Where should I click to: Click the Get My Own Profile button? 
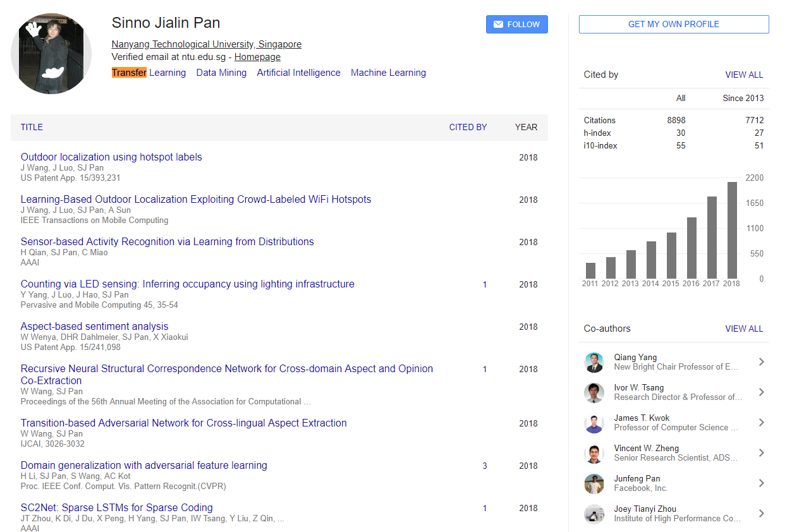click(x=673, y=25)
